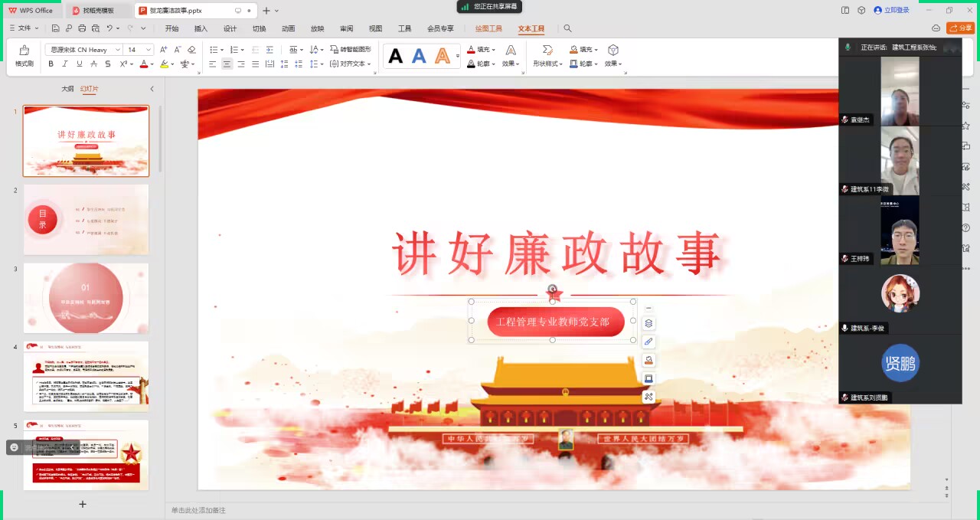
Task: Select the orange outlined A text style
Action: (443, 56)
